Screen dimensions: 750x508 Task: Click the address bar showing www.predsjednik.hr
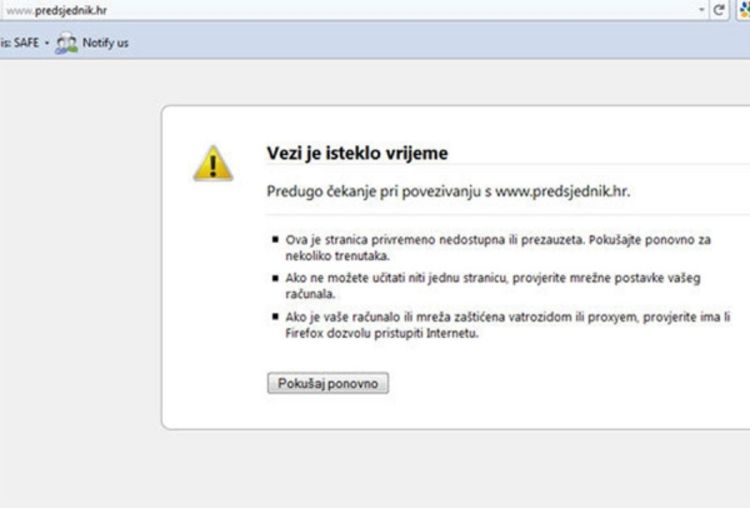pos(352,10)
